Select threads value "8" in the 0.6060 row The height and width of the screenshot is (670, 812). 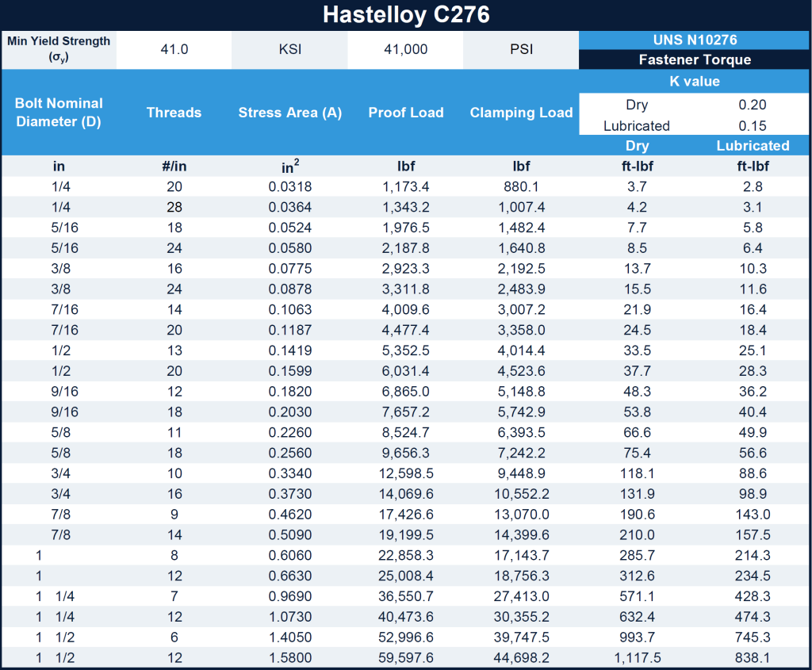(x=174, y=555)
